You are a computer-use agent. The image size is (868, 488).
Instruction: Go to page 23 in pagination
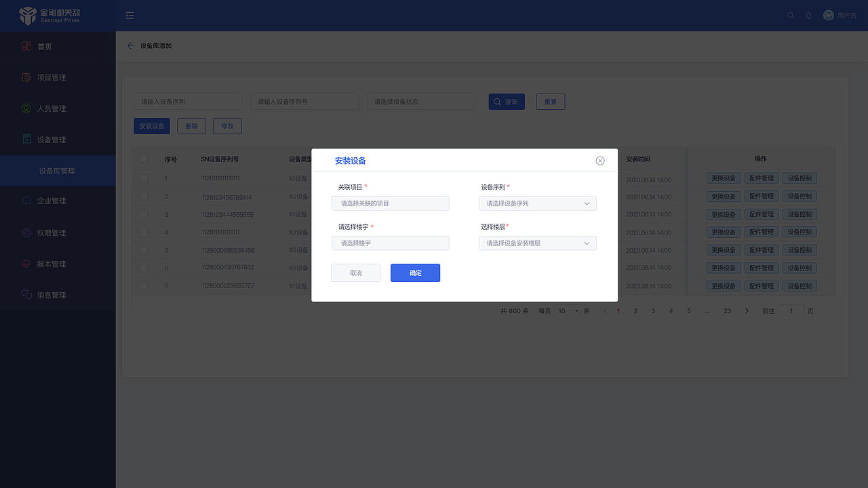[x=727, y=311]
